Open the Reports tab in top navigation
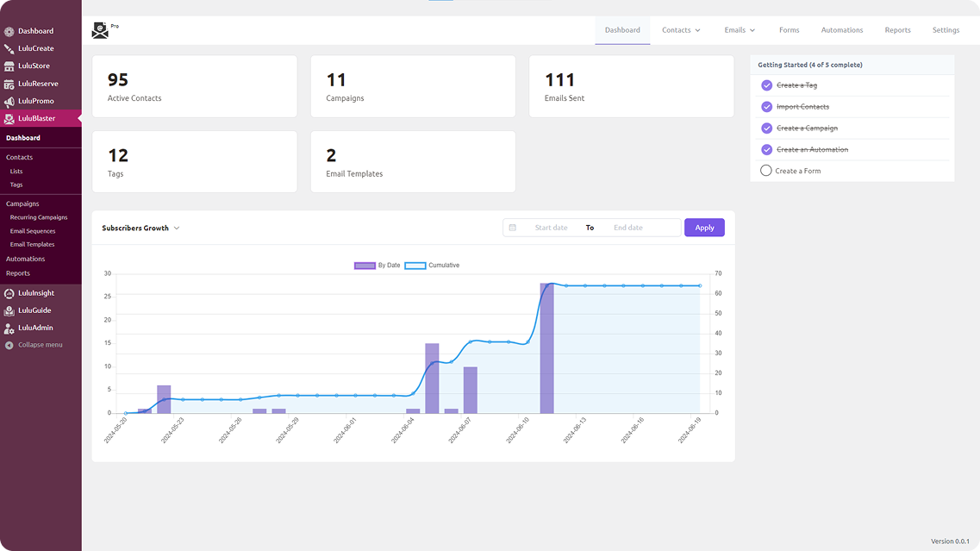Image resolution: width=980 pixels, height=551 pixels. [897, 30]
